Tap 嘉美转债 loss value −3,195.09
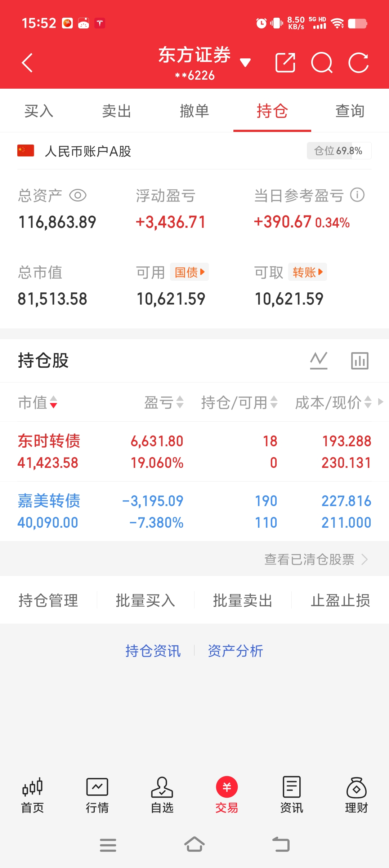The image size is (389, 868). (153, 501)
